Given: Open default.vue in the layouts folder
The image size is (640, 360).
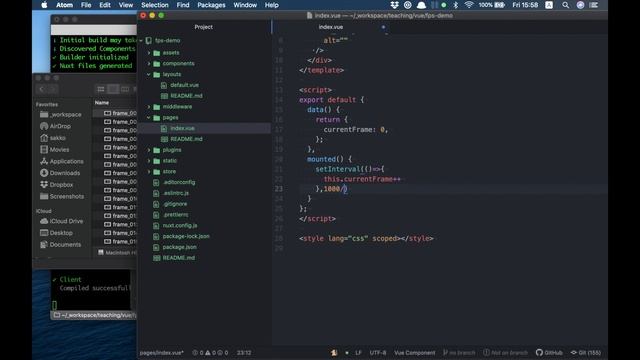Looking at the screenshot, I should pos(184,85).
